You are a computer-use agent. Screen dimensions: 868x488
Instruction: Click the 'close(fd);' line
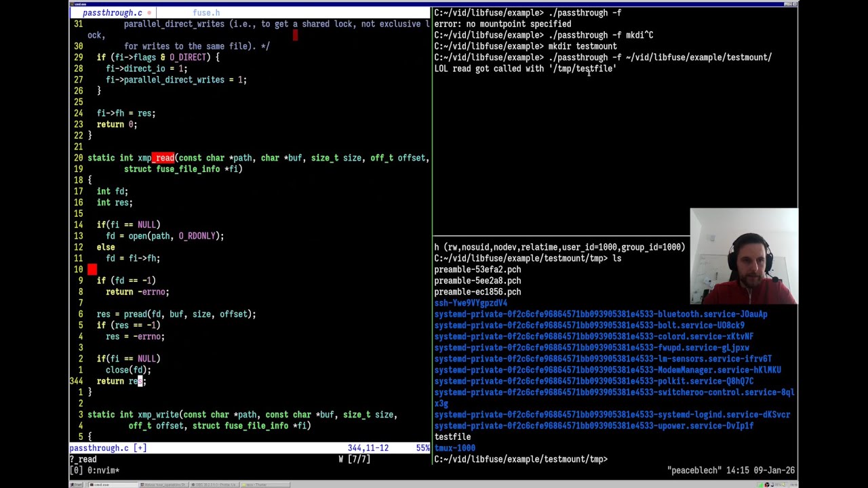coord(129,370)
